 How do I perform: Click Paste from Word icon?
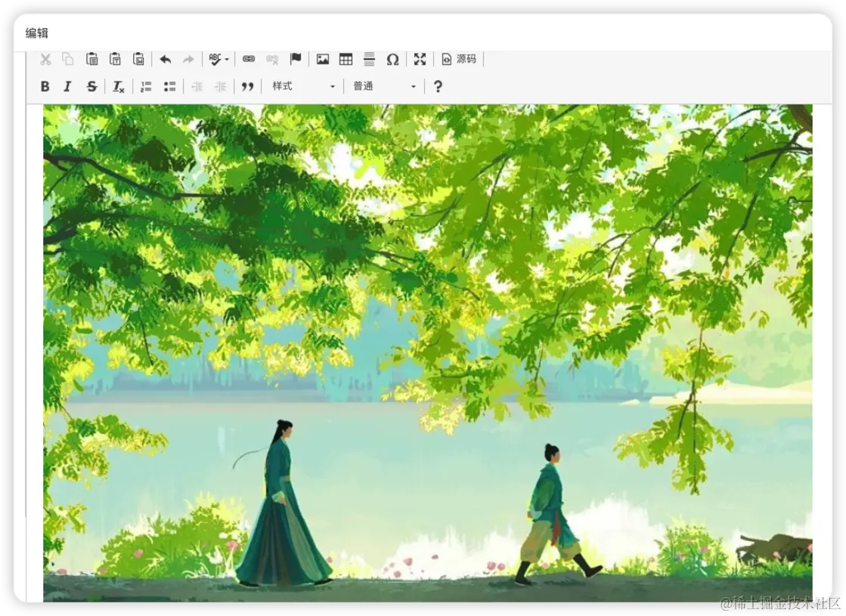(138, 59)
